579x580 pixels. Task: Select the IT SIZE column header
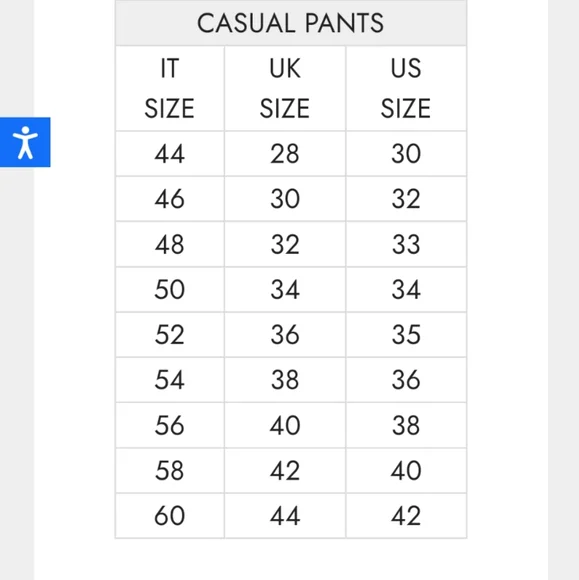click(170, 88)
